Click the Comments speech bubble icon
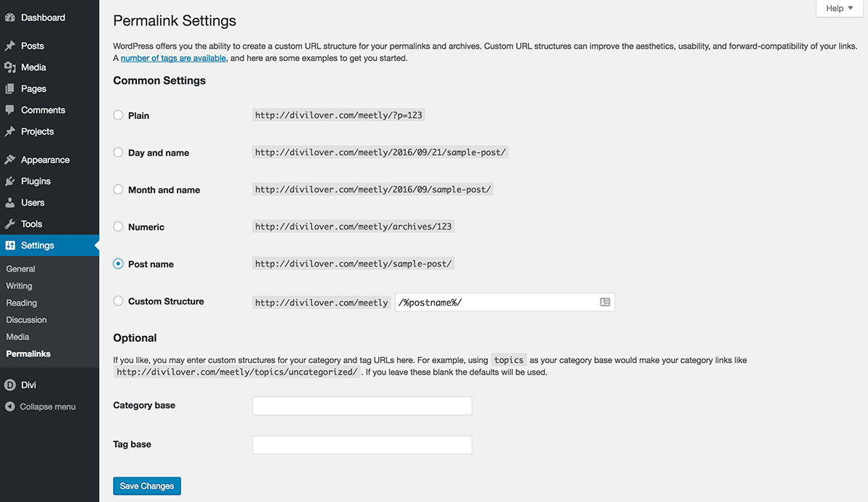868x502 pixels. click(10, 110)
